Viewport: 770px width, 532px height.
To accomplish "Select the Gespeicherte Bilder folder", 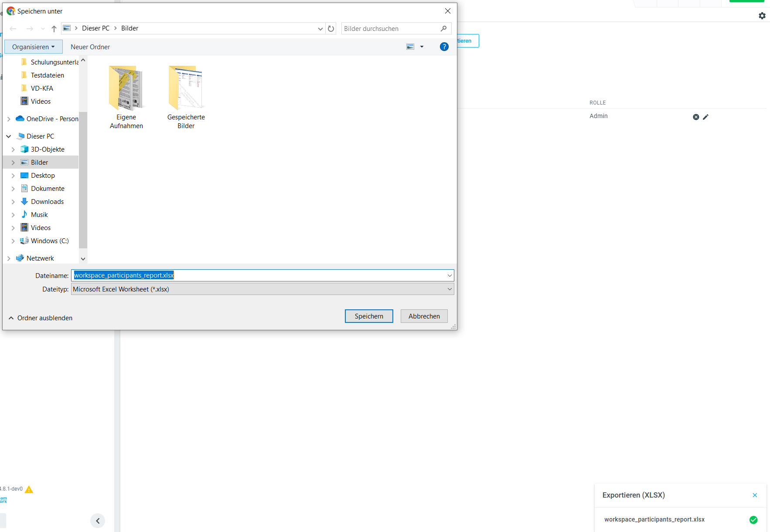I will click(x=186, y=97).
